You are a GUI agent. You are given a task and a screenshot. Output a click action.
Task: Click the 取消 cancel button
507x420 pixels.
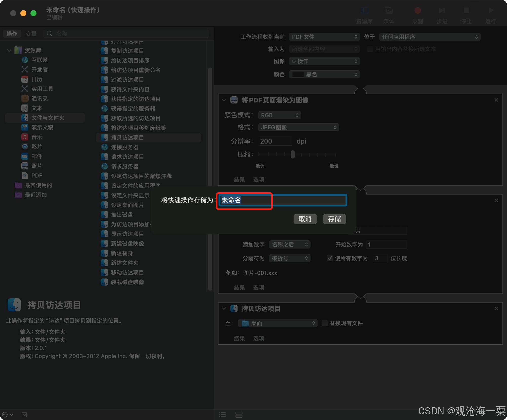pyautogui.click(x=305, y=219)
